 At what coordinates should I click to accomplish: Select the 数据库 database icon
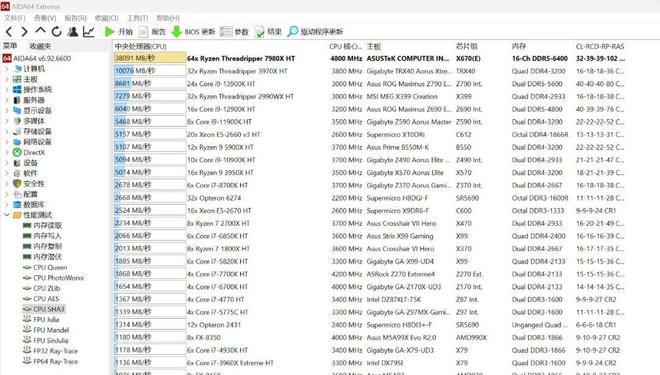[x=17, y=205]
